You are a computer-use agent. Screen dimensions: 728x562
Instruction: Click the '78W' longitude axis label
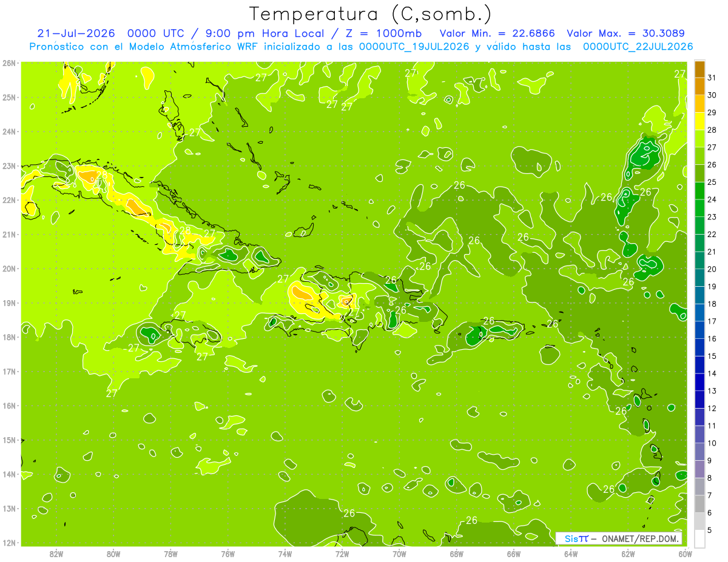point(170,554)
